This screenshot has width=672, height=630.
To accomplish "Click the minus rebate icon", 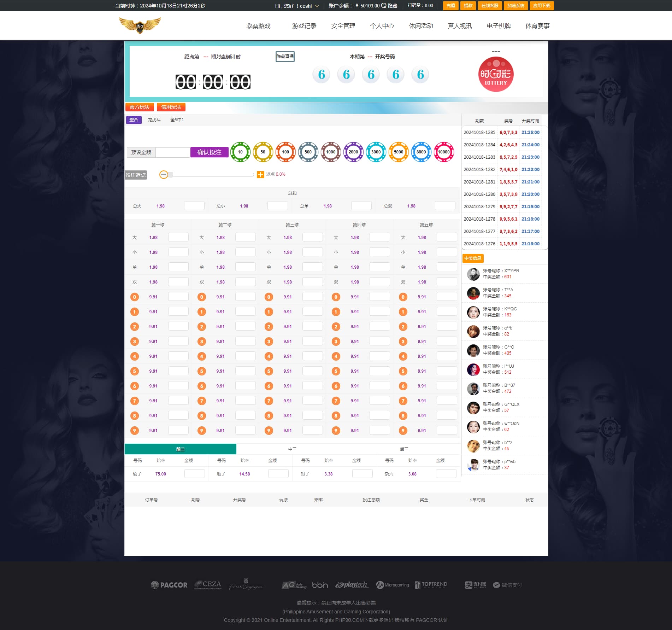I will (164, 175).
